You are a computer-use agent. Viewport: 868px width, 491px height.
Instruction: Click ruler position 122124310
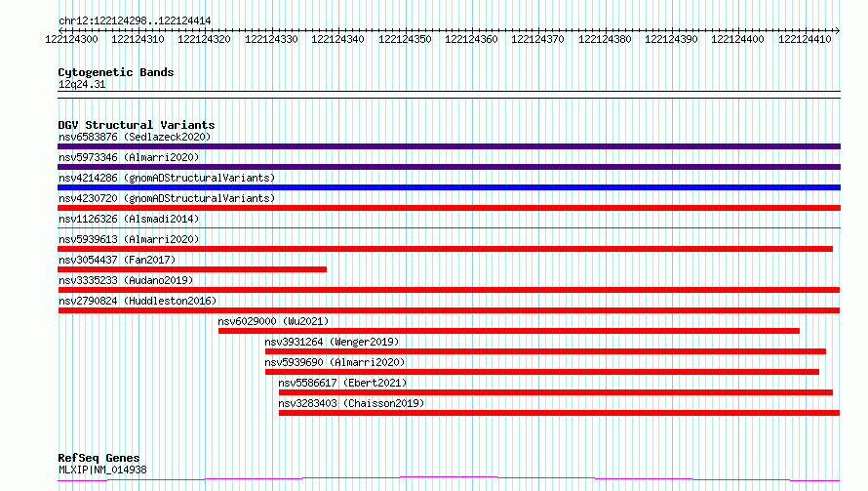point(138,39)
